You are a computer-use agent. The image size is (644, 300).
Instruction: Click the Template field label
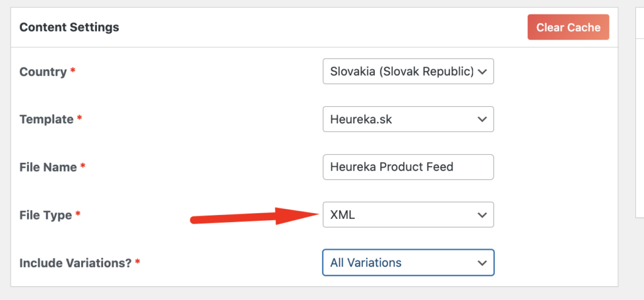(x=47, y=119)
